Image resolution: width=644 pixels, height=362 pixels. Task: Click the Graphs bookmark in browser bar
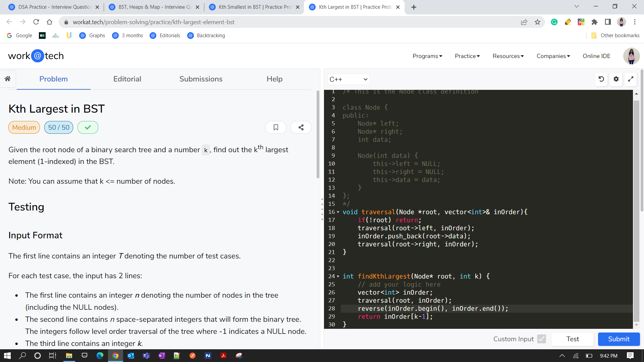click(x=96, y=35)
